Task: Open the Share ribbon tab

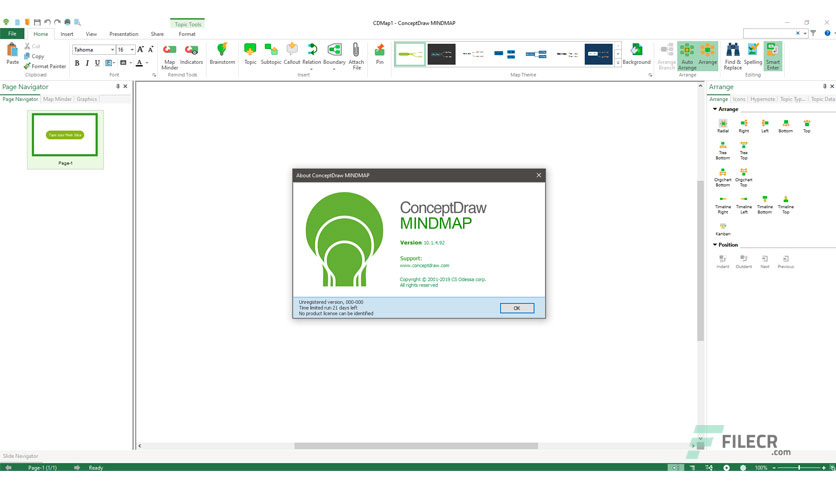Action: (x=157, y=34)
